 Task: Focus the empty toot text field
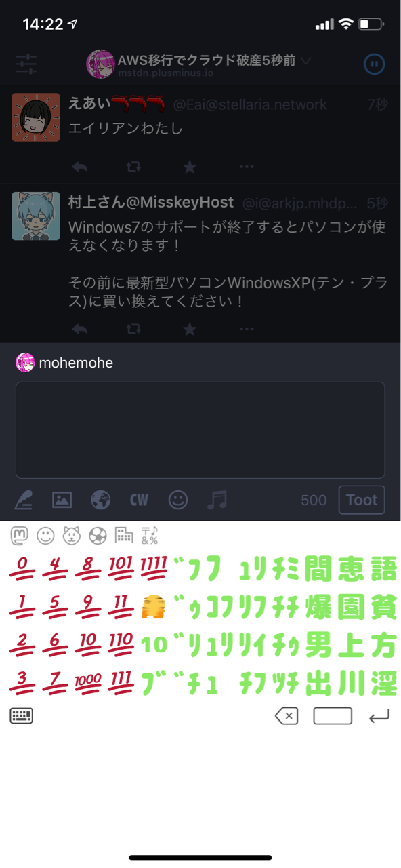point(200,430)
